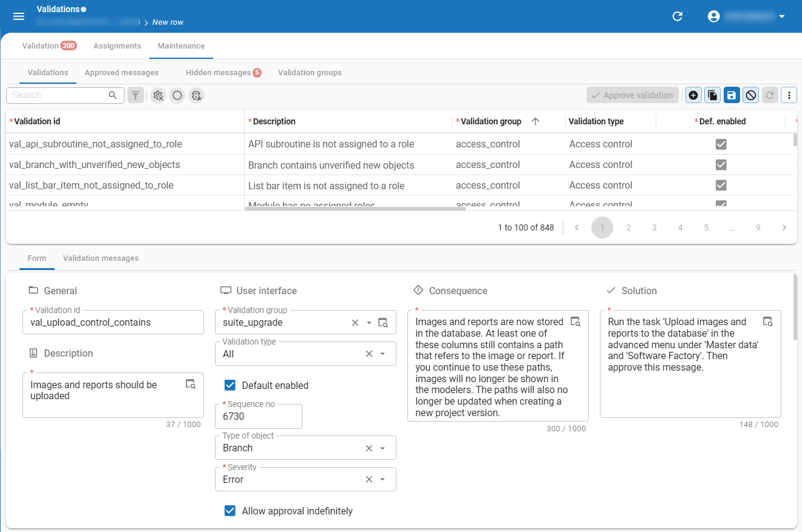Viewport: 802px width, 532px height.
Task: Add a new row with plus icon
Action: click(x=693, y=95)
